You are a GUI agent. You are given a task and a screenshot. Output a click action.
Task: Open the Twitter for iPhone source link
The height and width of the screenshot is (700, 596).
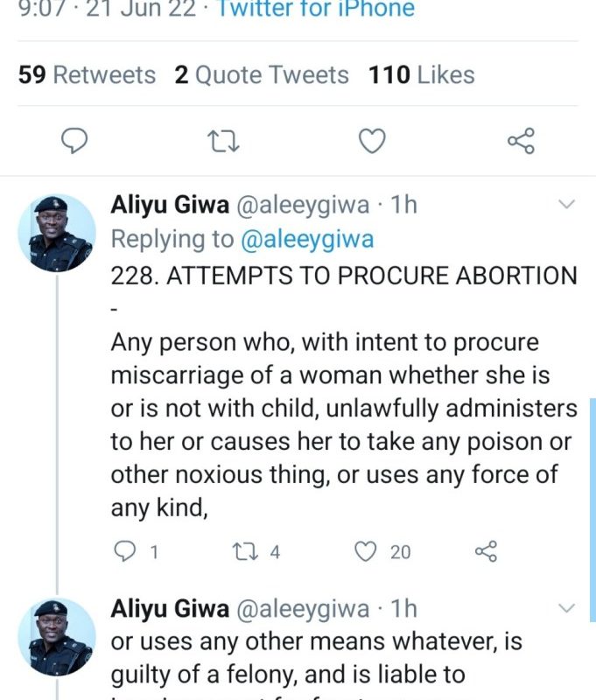click(315, 10)
